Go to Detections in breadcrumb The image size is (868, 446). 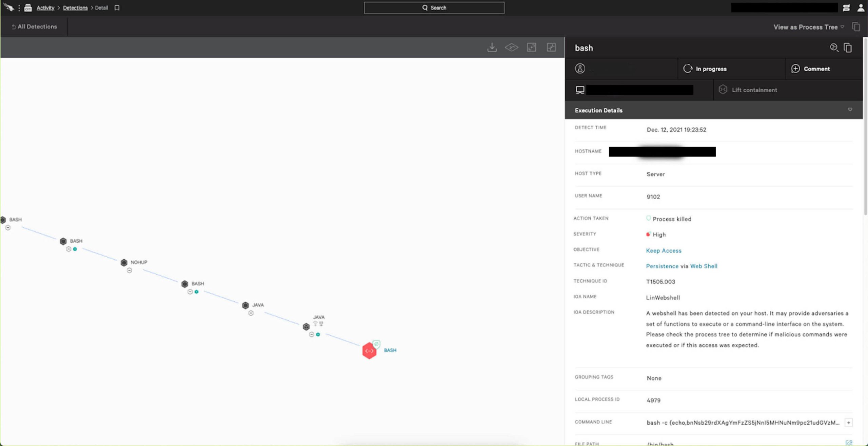click(x=75, y=8)
